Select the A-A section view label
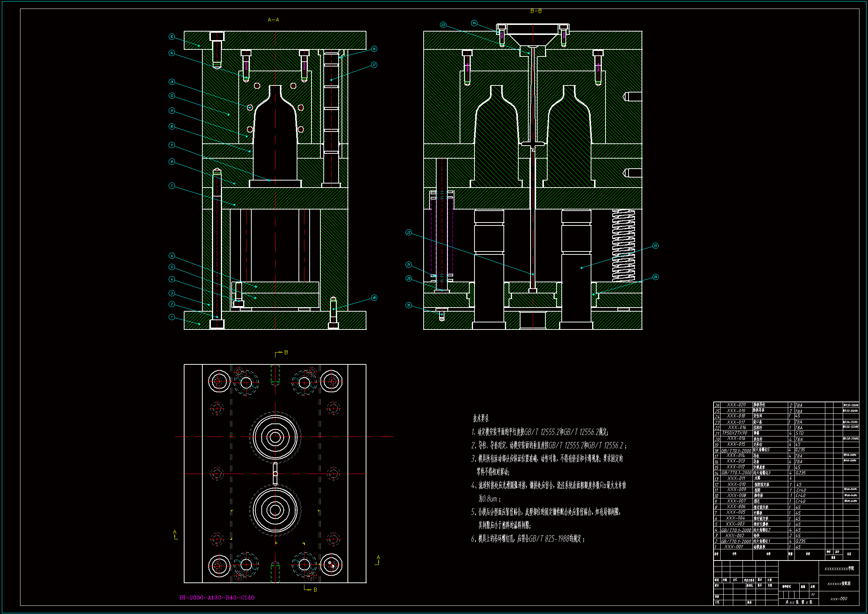Viewport: 868px width, 614px height. click(273, 20)
